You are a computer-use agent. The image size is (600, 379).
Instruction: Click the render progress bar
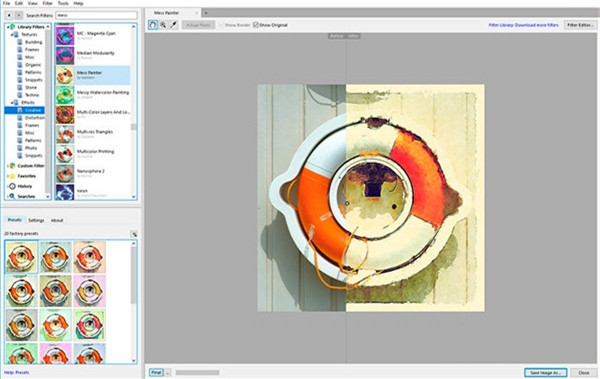pos(197,372)
